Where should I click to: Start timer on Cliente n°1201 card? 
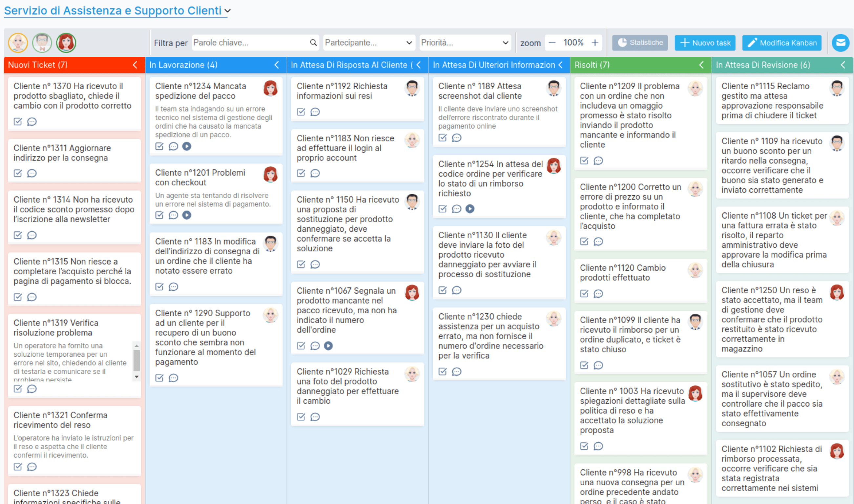click(187, 215)
